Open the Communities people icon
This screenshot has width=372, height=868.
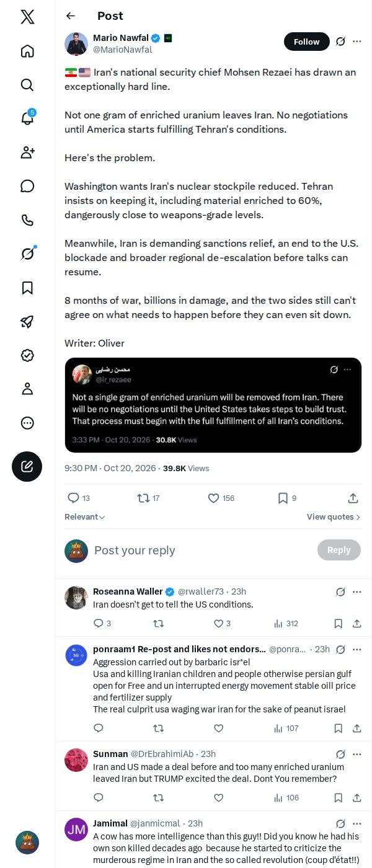(x=27, y=153)
